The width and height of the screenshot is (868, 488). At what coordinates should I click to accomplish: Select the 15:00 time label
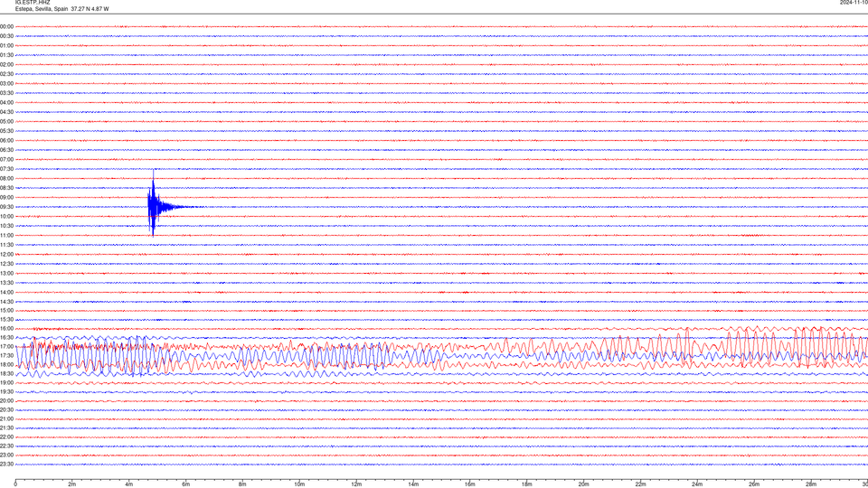[x=6, y=310]
